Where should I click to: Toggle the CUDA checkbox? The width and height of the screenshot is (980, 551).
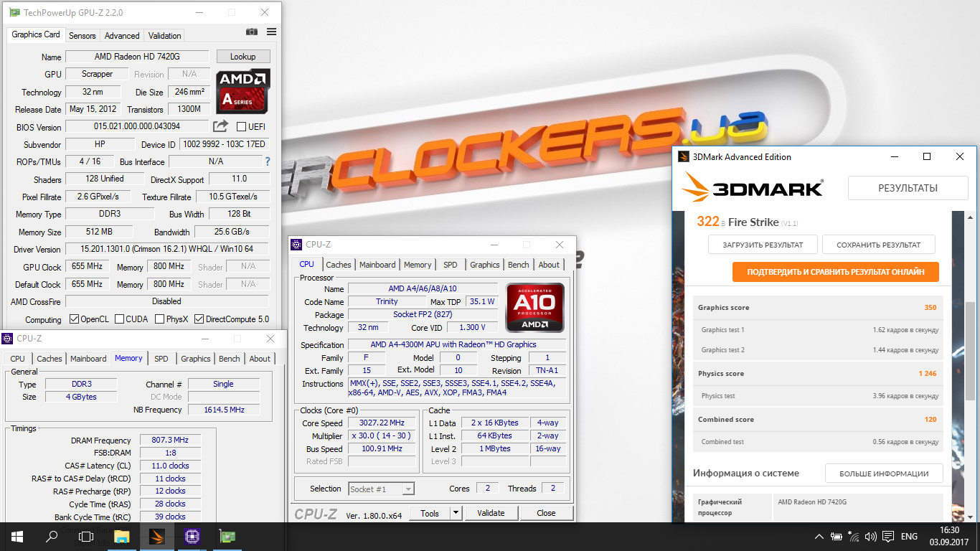[119, 319]
